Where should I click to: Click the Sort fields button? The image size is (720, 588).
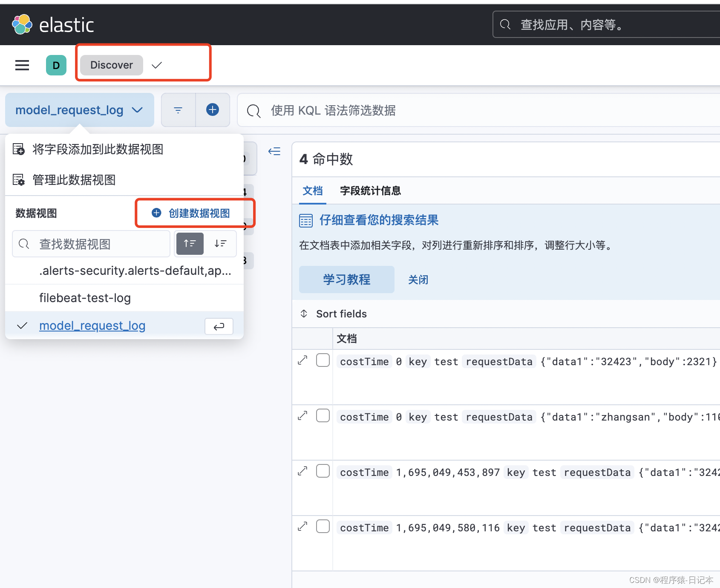[334, 314]
